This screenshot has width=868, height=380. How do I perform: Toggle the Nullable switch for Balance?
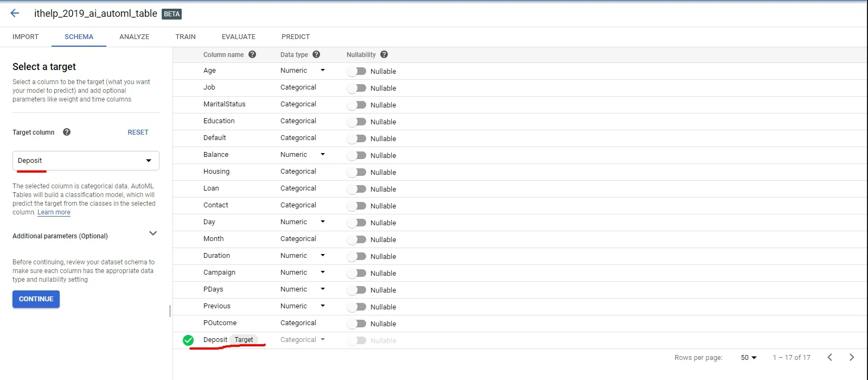pyautogui.click(x=356, y=155)
